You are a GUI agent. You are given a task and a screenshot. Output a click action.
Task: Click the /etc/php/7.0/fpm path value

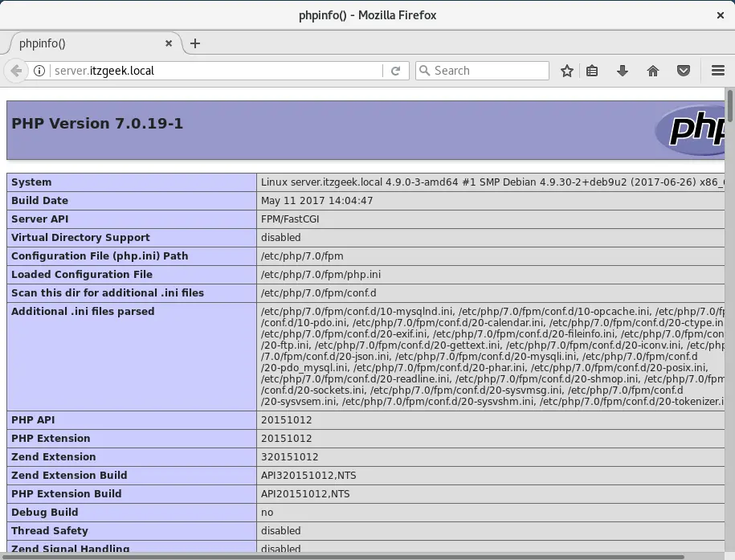pos(302,256)
